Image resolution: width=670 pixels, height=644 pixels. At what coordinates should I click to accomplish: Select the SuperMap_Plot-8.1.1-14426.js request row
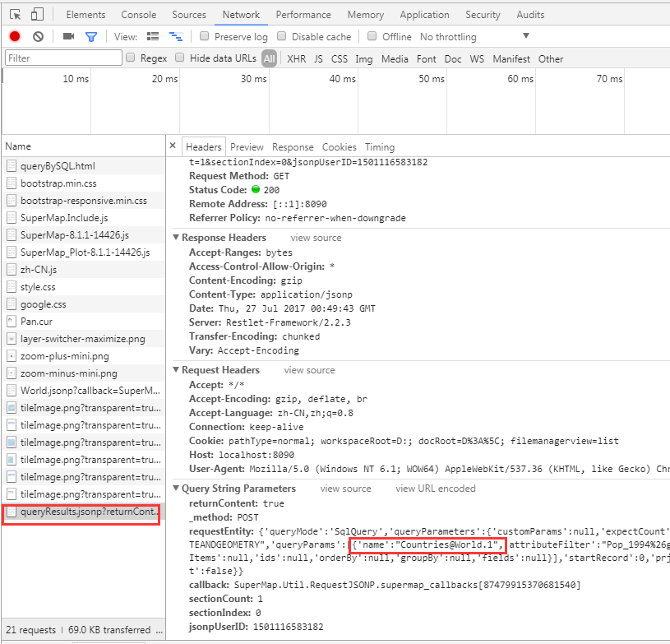point(83,253)
